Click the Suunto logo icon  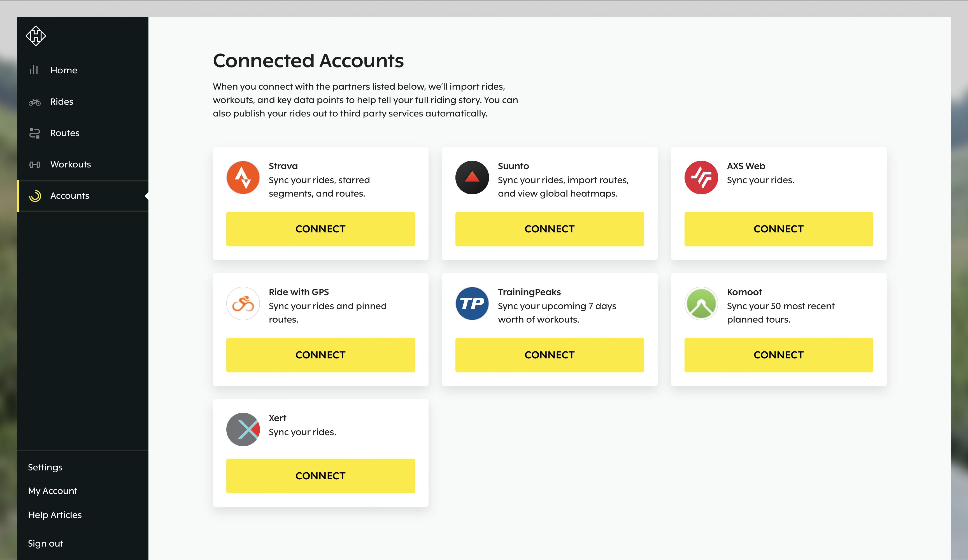coord(472,178)
